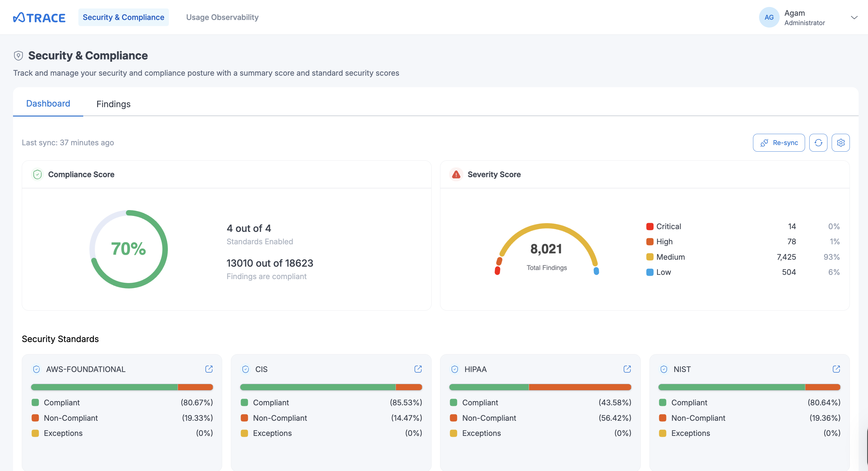
Task: Click the Compliance Score shield icon
Action: pyautogui.click(x=38, y=174)
